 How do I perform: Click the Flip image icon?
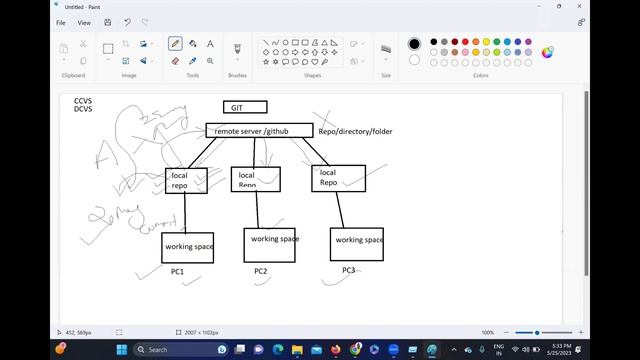tap(143, 61)
